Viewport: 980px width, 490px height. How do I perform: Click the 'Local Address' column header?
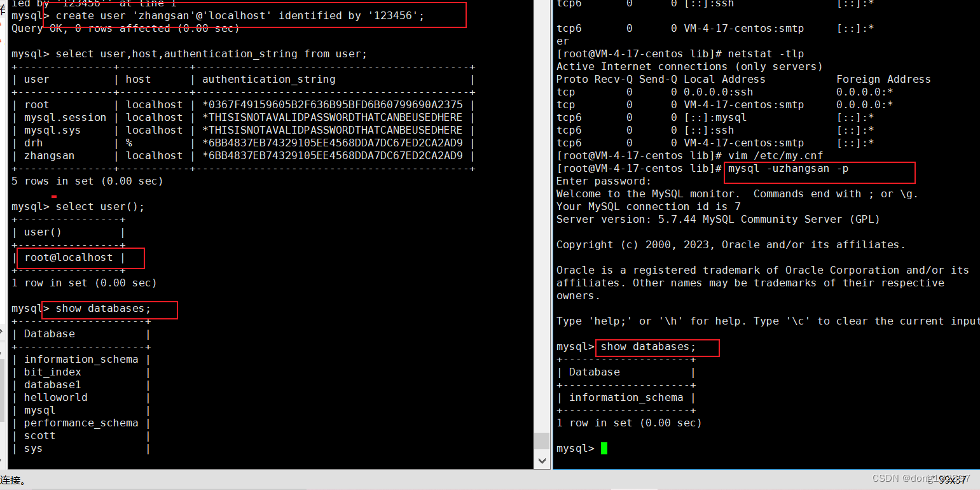click(x=724, y=80)
